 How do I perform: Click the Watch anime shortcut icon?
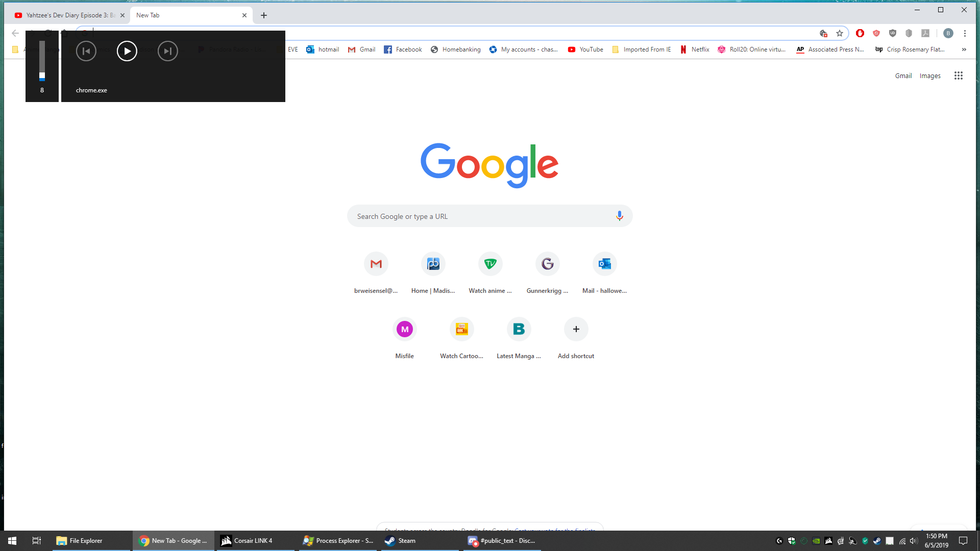(x=490, y=264)
